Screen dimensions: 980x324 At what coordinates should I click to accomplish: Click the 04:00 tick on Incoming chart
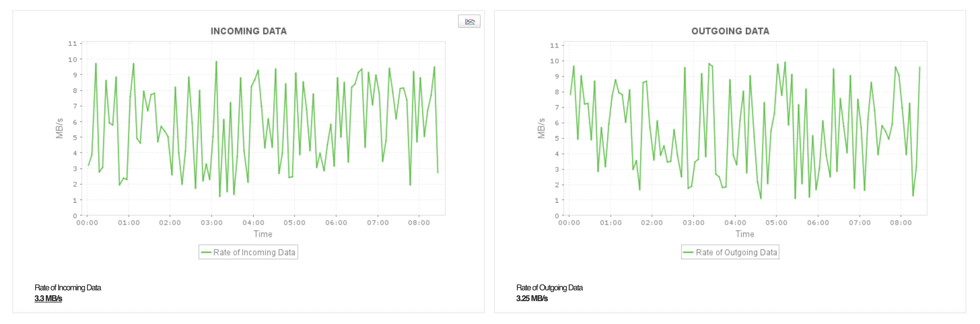pyautogui.click(x=253, y=223)
